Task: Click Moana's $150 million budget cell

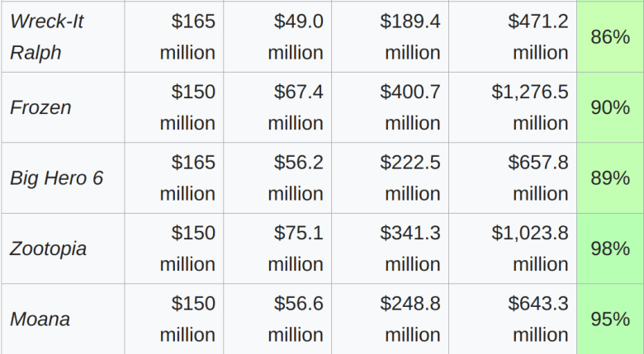Action: click(187, 319)
